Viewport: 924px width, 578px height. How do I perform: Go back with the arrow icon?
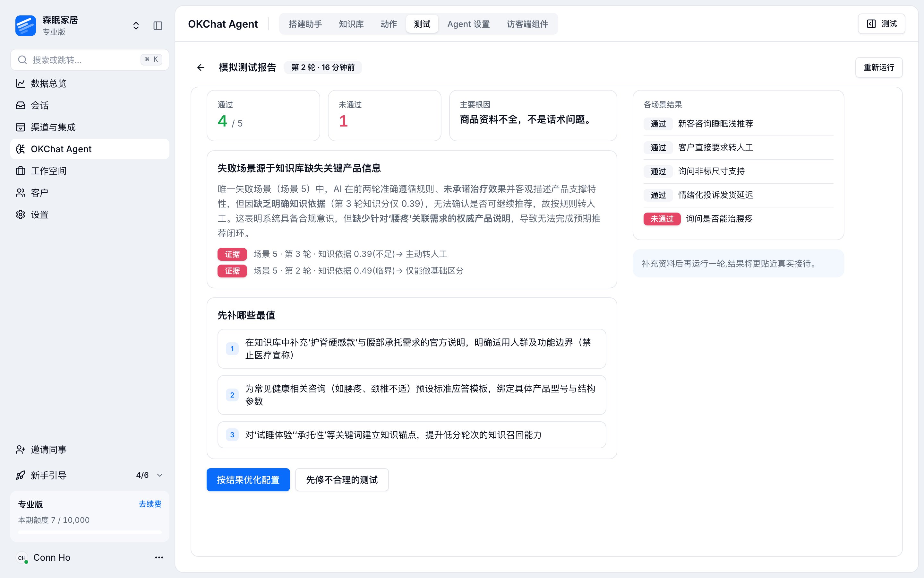[x=201, y=68]
